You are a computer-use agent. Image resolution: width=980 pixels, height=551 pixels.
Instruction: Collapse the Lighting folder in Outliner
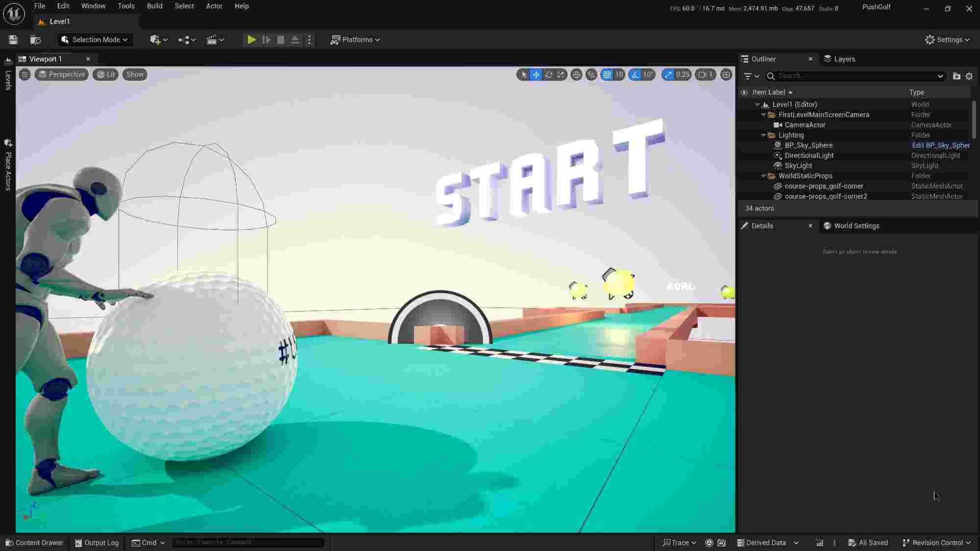point(764,135)
